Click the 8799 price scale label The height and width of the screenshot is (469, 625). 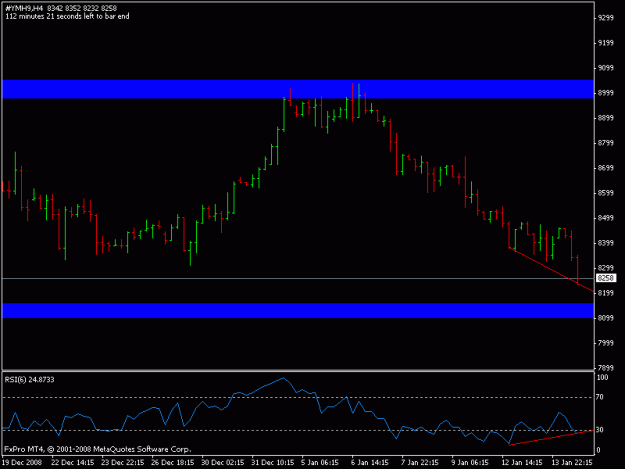tap(606, 143)
